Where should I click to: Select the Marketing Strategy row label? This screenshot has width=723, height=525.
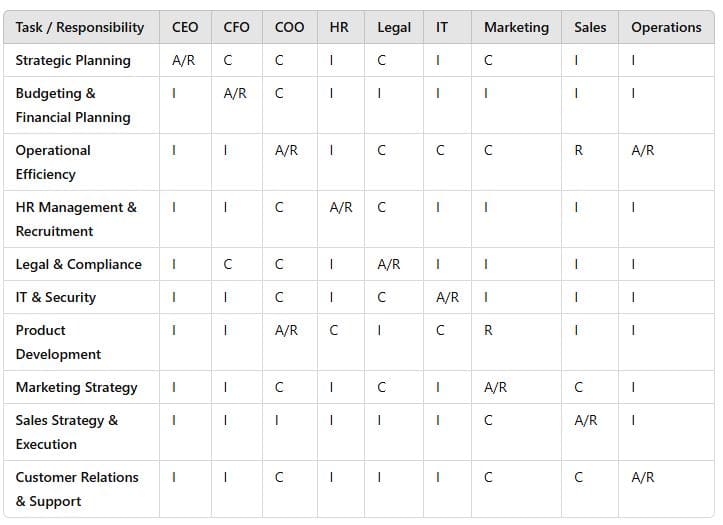pos(76,387)
